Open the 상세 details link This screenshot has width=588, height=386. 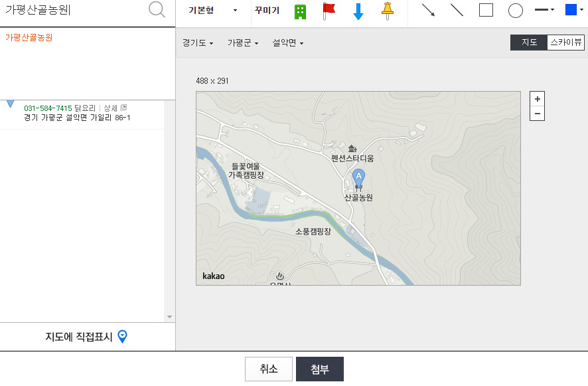pos(115,108)
